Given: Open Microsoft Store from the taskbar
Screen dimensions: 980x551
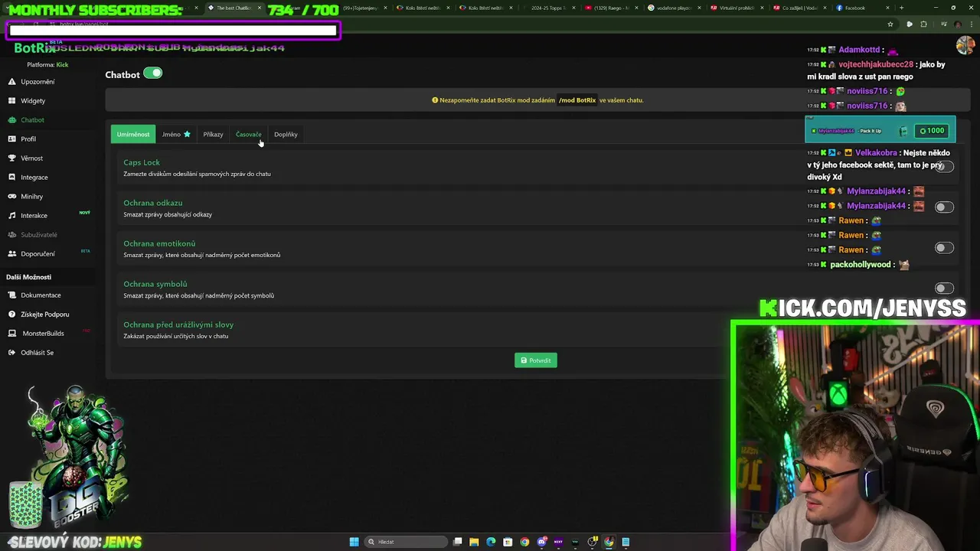Looking at the screenshot, I should point(508,542).
